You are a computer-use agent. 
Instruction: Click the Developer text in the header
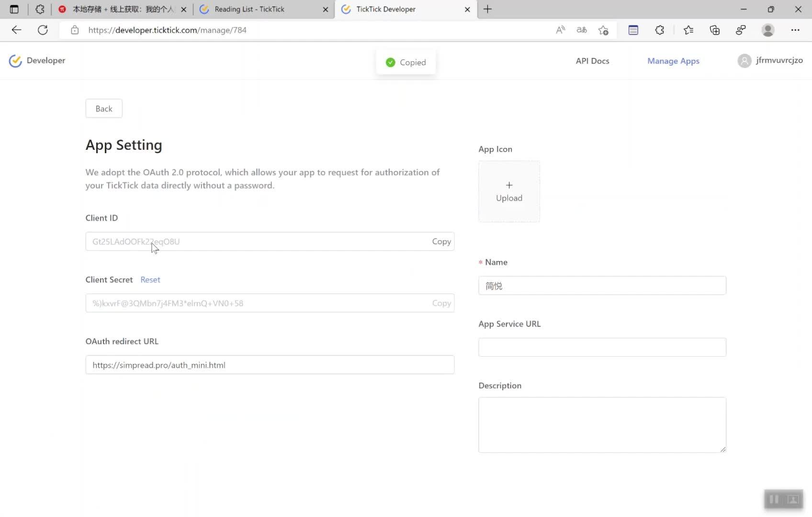coord(46,61)
